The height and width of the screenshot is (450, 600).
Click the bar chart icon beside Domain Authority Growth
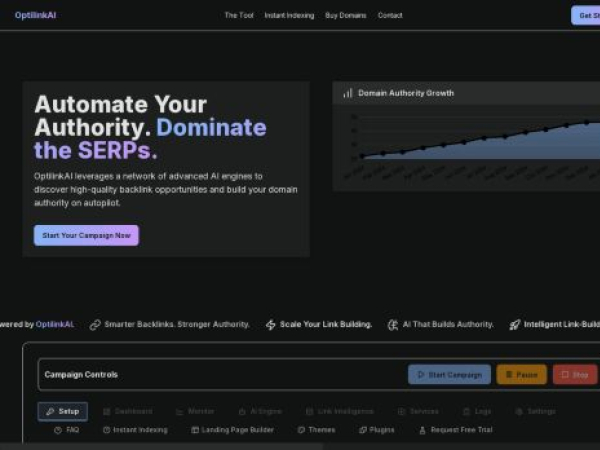point(348,93)
